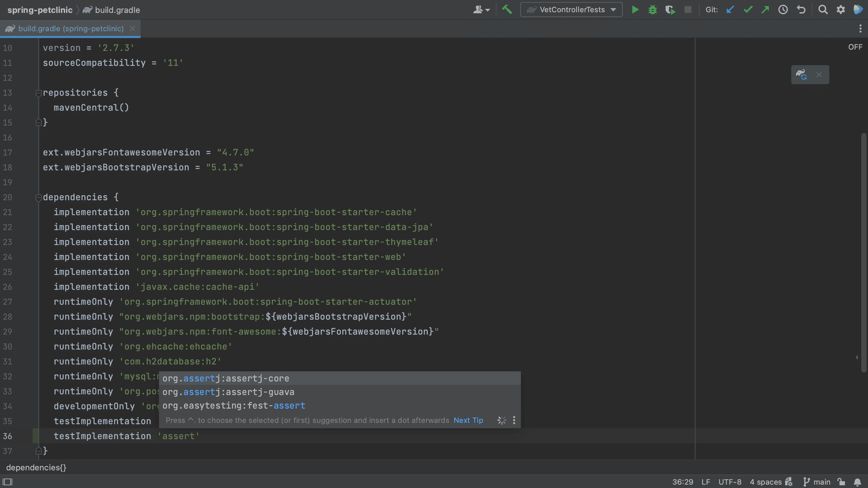
Task: Change LF line separator in status bar
Action: (x=706, y=482)
